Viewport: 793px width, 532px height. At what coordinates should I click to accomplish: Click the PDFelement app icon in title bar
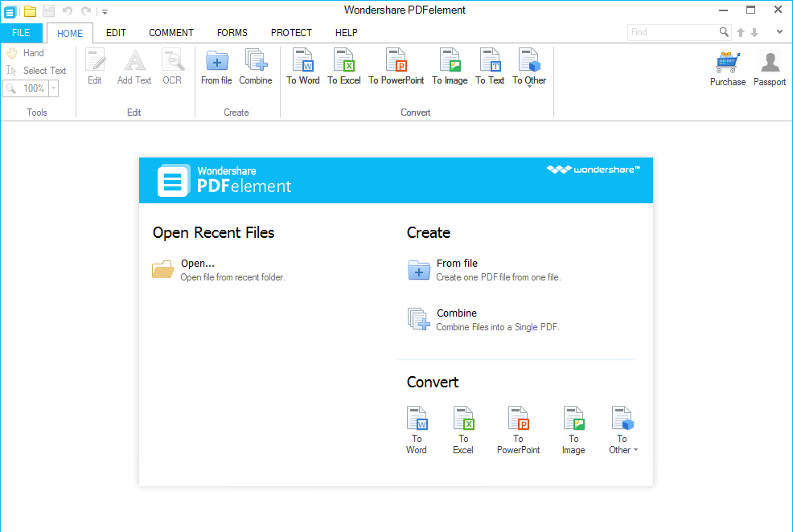(x=10, y=11)
